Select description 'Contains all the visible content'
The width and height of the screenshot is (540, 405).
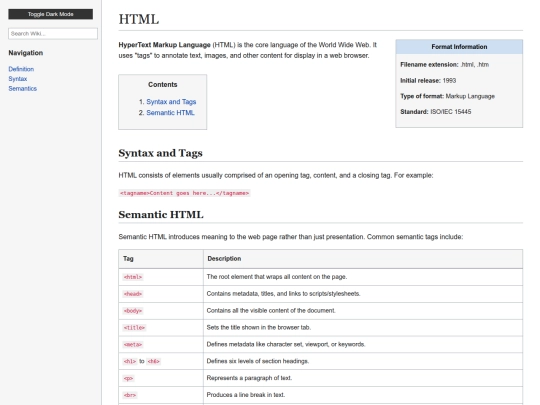(x=271, y=310)
